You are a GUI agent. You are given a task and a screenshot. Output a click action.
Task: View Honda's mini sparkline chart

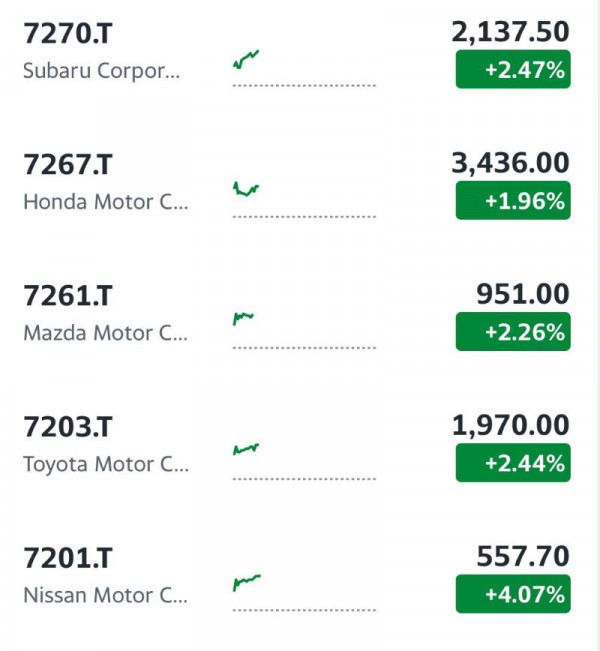(x=304, y=199)
